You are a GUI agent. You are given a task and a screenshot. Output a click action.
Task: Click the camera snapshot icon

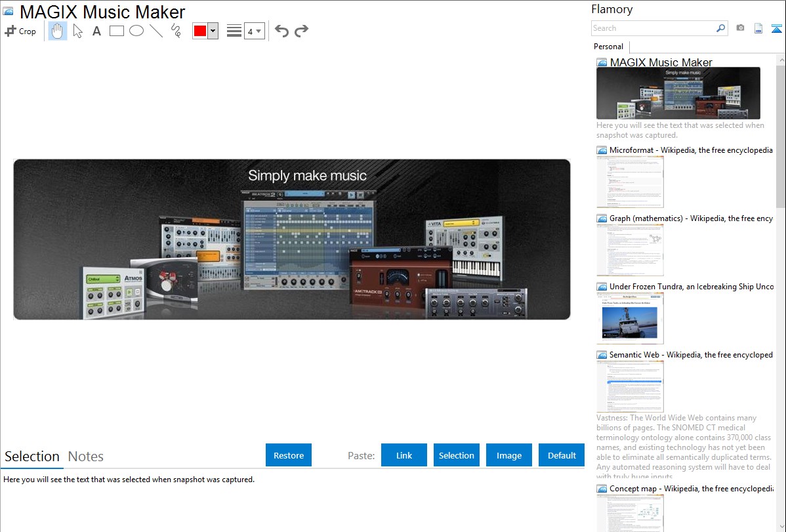(x=740, y=28)
